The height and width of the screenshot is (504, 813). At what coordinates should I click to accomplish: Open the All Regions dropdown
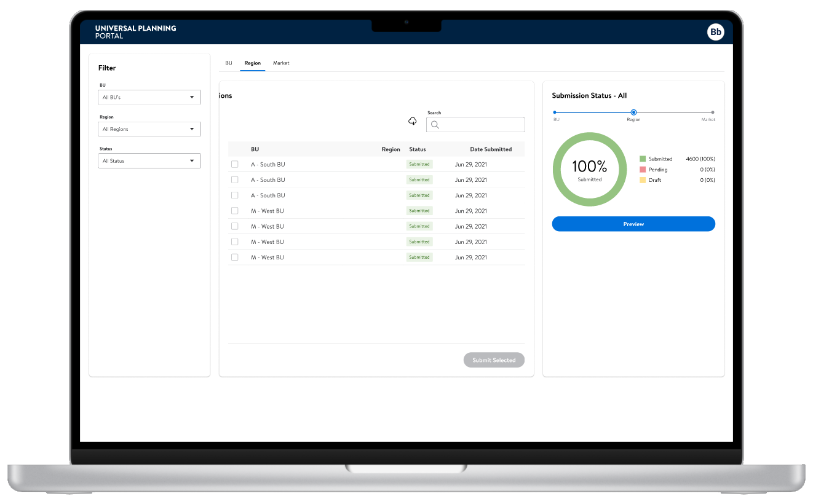pyautogui.click(x=149, y=129)
